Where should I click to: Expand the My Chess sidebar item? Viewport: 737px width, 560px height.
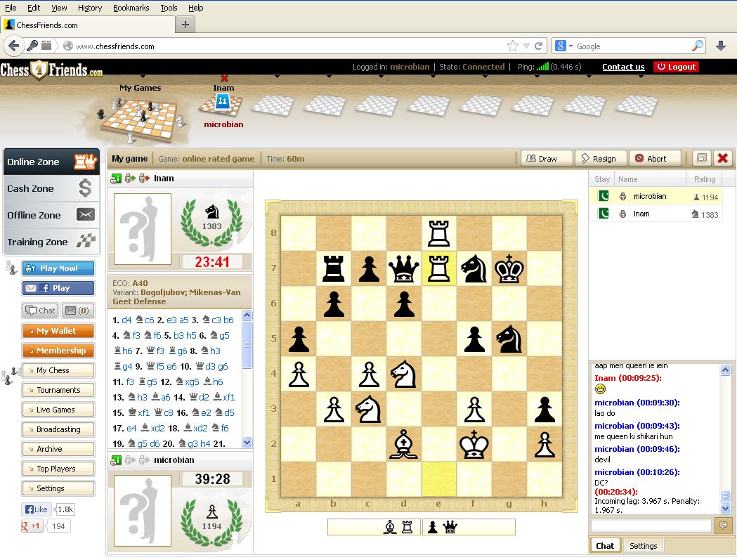pyautogui.click(x=58, y=370)
